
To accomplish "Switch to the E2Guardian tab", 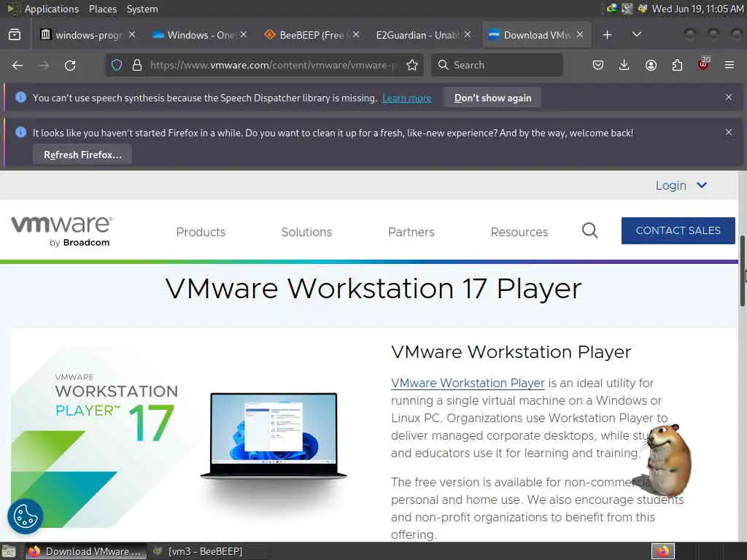I will click(x=417, y=35).
